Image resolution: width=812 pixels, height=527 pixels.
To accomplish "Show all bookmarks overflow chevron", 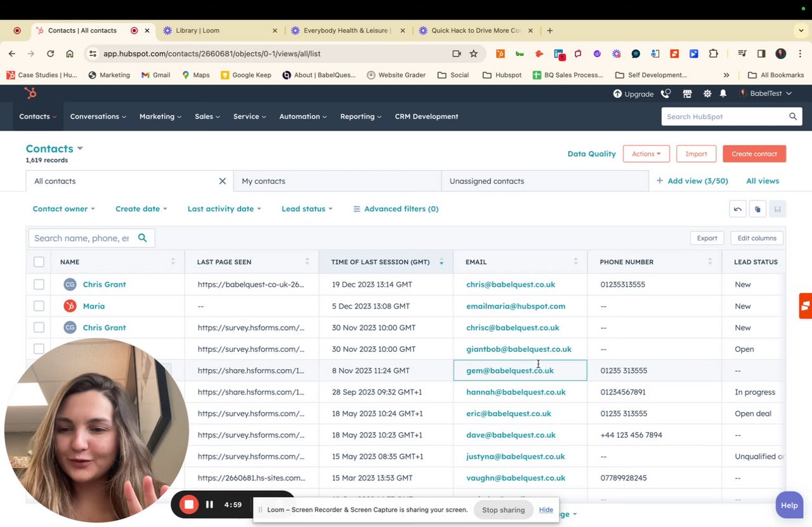I will coord(726,75).
